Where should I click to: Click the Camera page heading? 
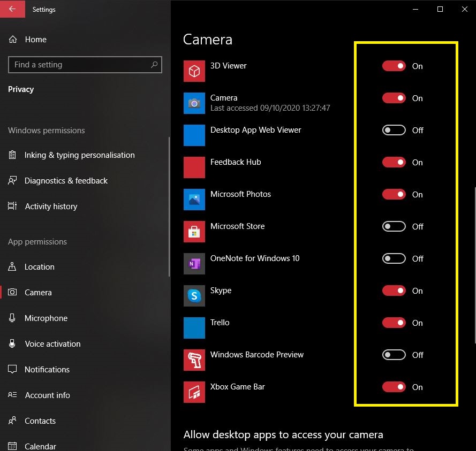point(208,40)
